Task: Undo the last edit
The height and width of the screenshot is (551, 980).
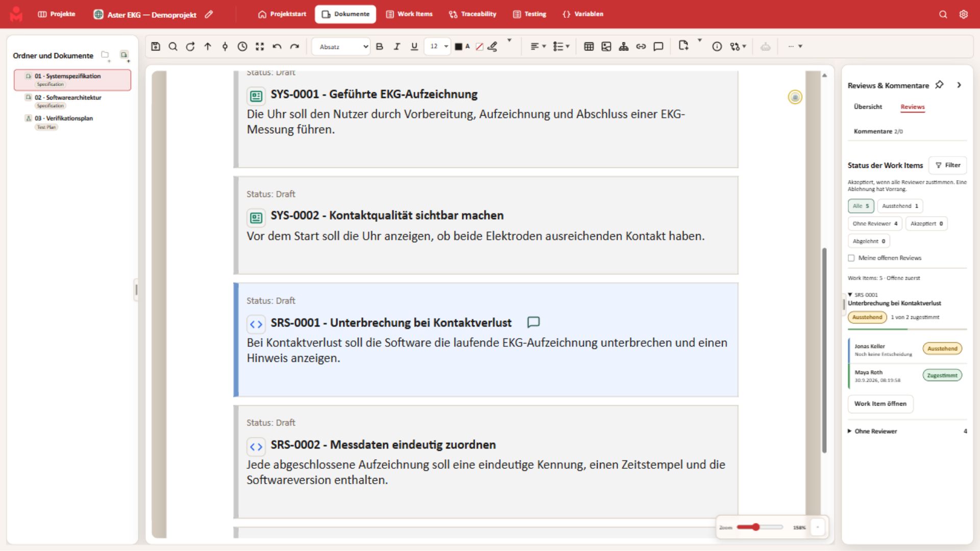Action: click(x=277, y=46)
